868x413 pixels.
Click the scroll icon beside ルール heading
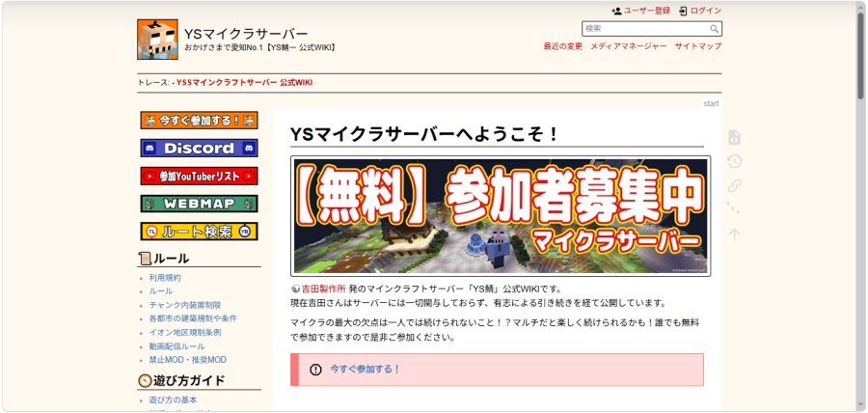[x=145, y=259]
